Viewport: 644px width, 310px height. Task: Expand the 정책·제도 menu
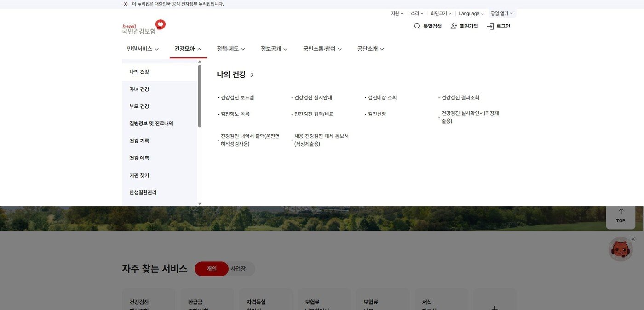tap(231, 49)
